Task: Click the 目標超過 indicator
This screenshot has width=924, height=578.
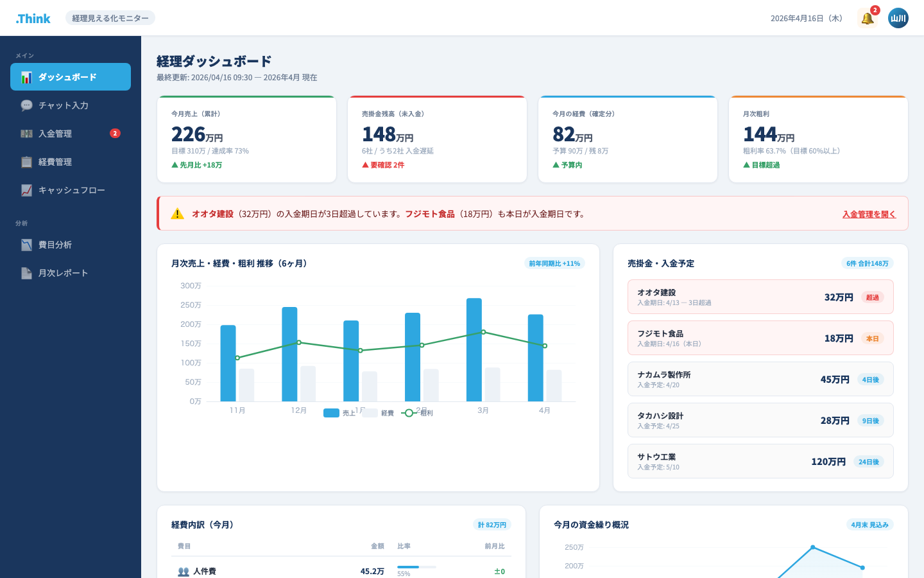Action: click(x=762, y=165)
